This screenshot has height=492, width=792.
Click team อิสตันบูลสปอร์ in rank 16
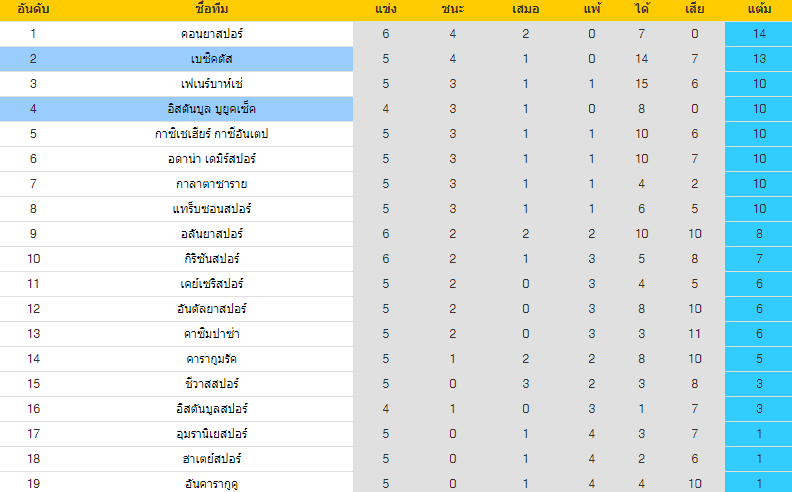(212, 409)
